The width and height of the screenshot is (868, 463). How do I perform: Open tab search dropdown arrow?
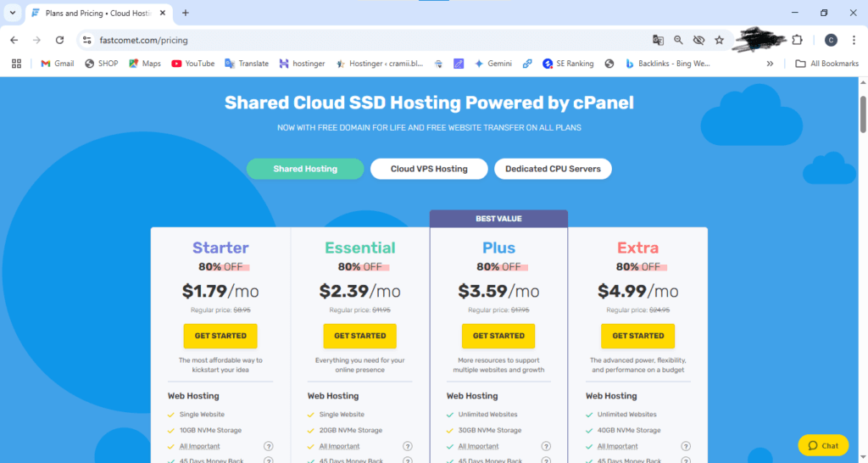click(12, 12)
